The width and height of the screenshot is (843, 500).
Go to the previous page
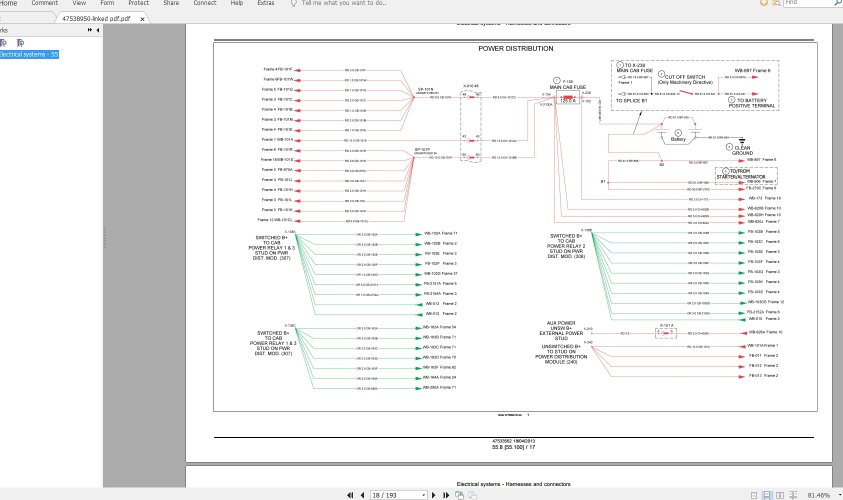[361, 494]
